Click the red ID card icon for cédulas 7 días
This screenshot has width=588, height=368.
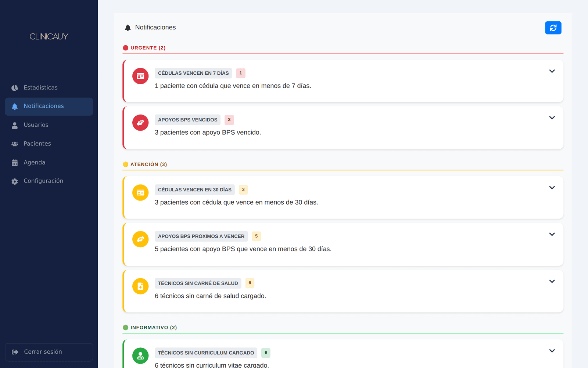[x=140, y=76]
